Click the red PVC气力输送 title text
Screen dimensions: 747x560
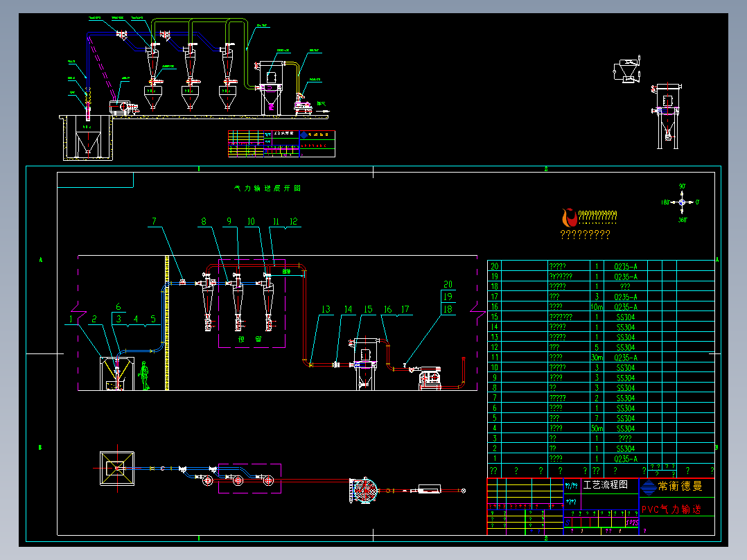pyautogui.click(x=671, y=509)
